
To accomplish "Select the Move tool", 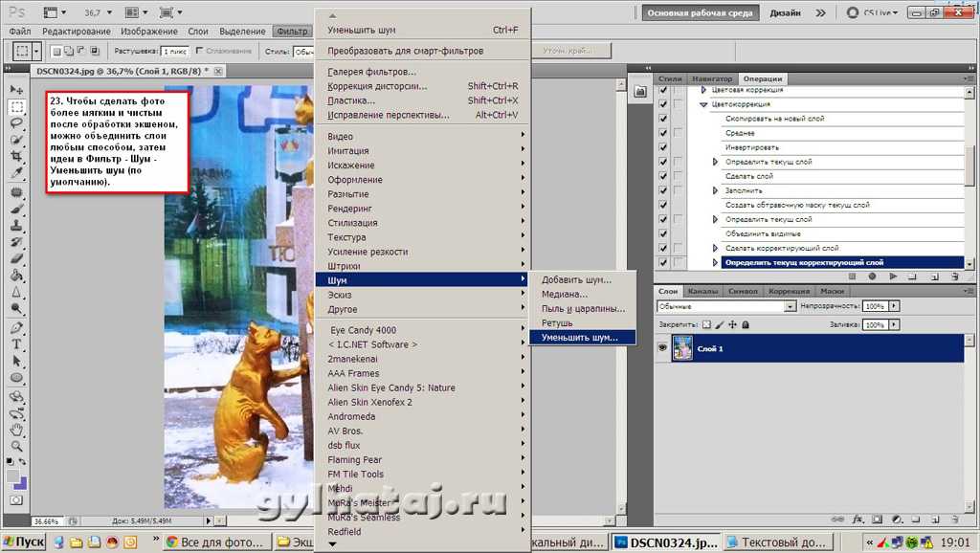I will click(x=16, y=89).
